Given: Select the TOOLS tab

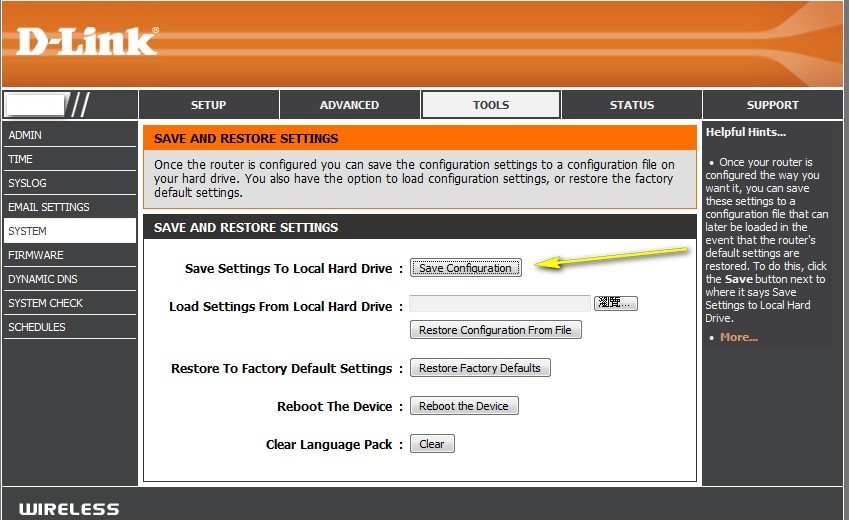Looking at the screenshot, I should click(491, 105).
